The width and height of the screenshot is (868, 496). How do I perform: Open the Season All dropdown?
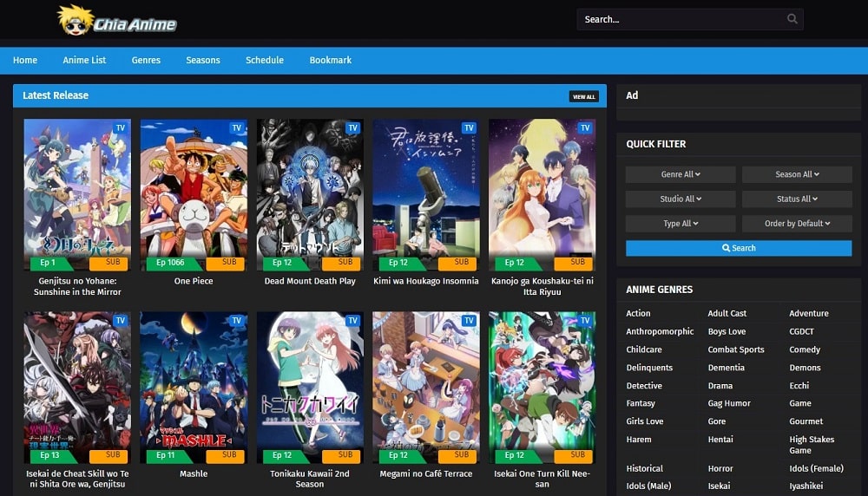(797, 174)
